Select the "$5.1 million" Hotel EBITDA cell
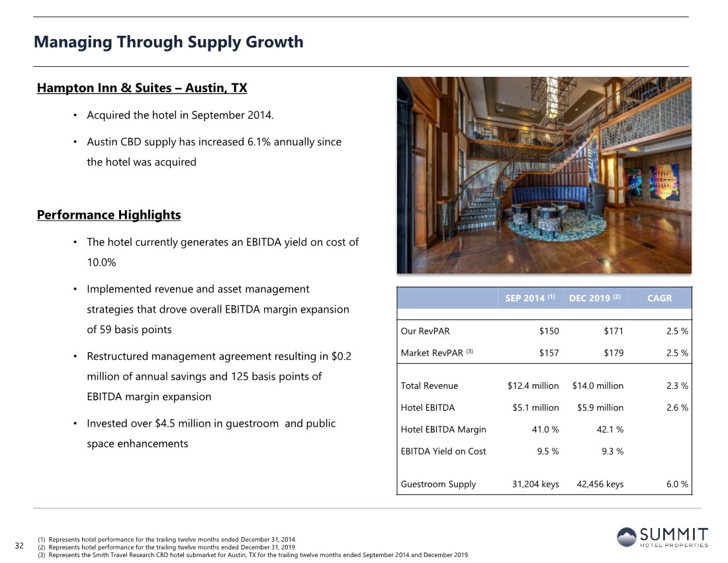Viewport: 728px width, 563px height. point(536,407)
